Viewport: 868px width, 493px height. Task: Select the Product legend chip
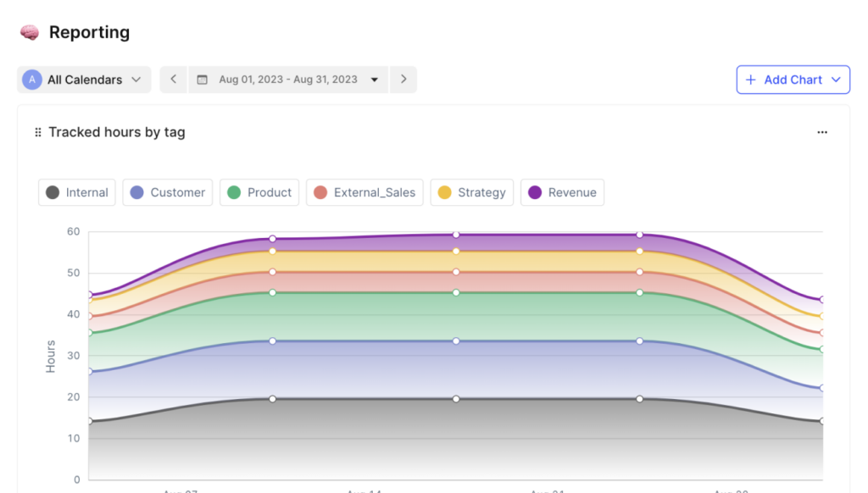tap(259, 192)
